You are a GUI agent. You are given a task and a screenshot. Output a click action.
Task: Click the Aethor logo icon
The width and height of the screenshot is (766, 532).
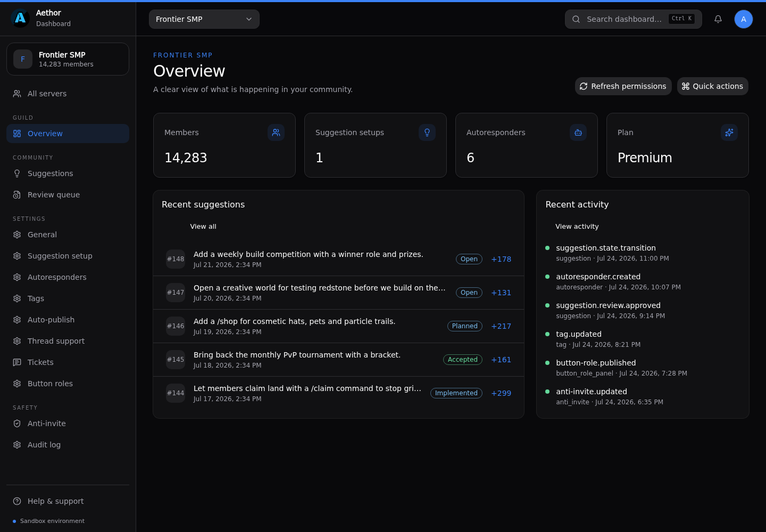tap(20, 18)
